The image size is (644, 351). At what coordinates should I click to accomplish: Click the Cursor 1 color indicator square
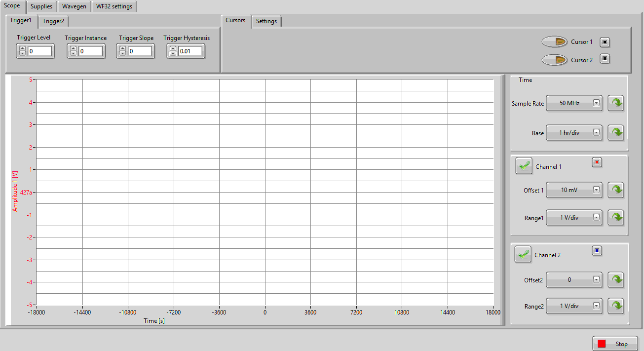click(x=605, y=42)
